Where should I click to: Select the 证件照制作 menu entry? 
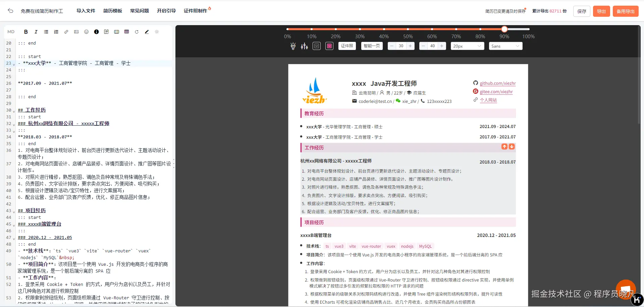196,10
